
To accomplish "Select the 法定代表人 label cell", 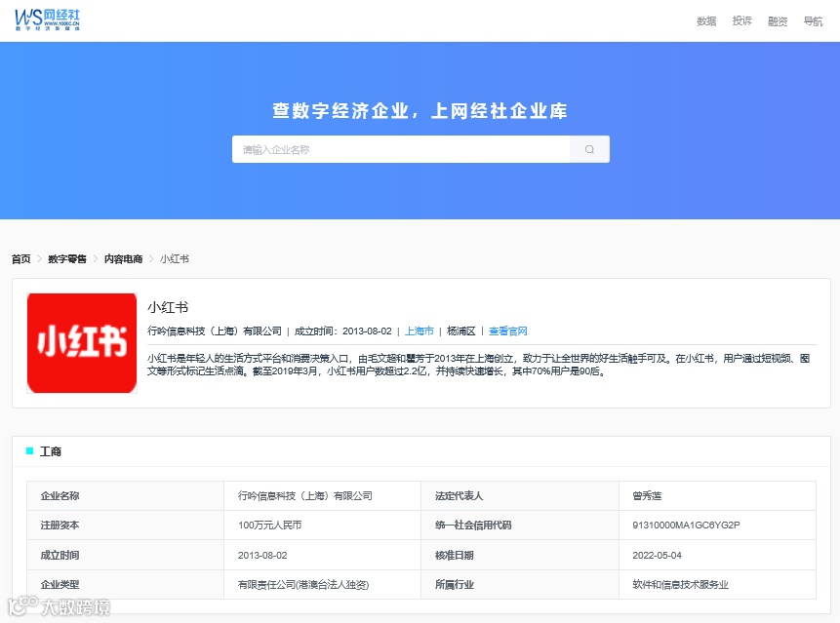I will click(x=520, y=495).
